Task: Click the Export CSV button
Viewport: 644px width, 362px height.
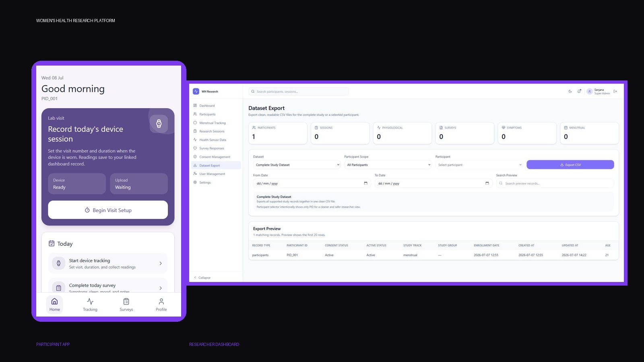Action: point(570,165)
